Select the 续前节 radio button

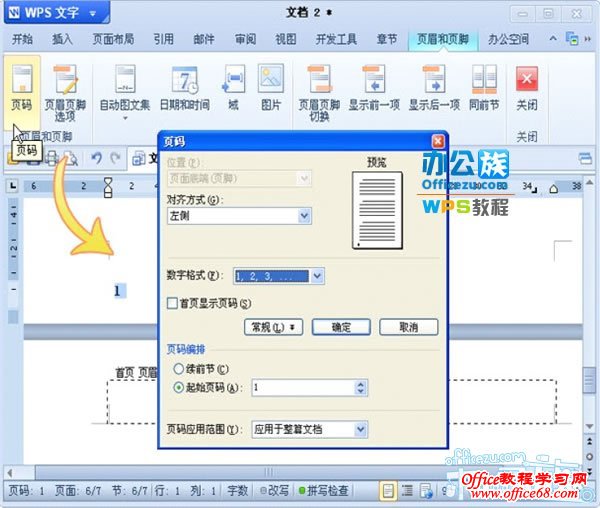pos(178,369)
